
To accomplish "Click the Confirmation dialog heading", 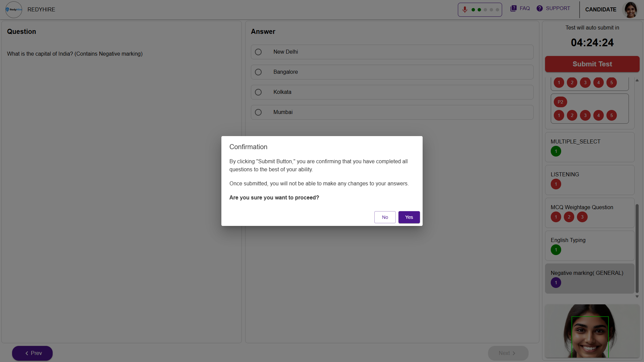I will pyautogui.click(x=248, y=147).
